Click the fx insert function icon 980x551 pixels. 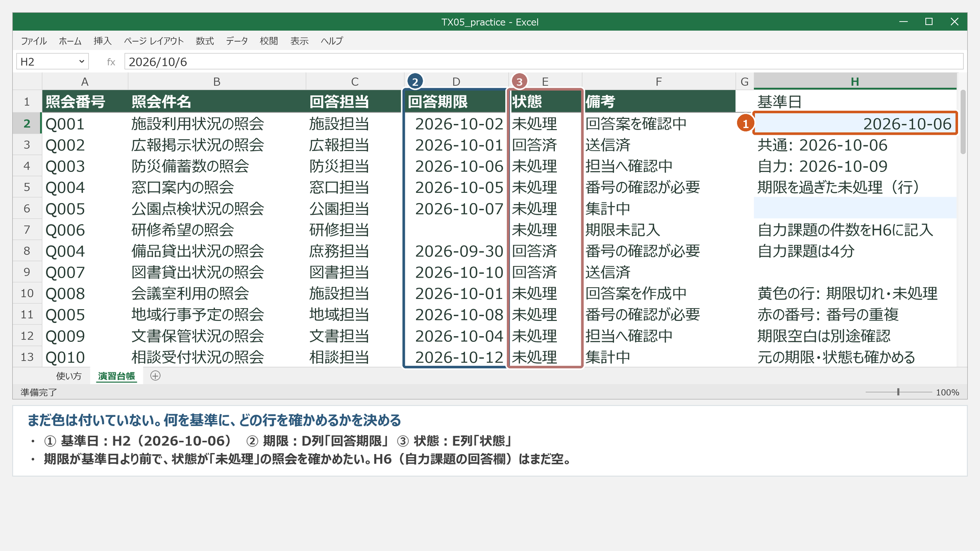111,62
